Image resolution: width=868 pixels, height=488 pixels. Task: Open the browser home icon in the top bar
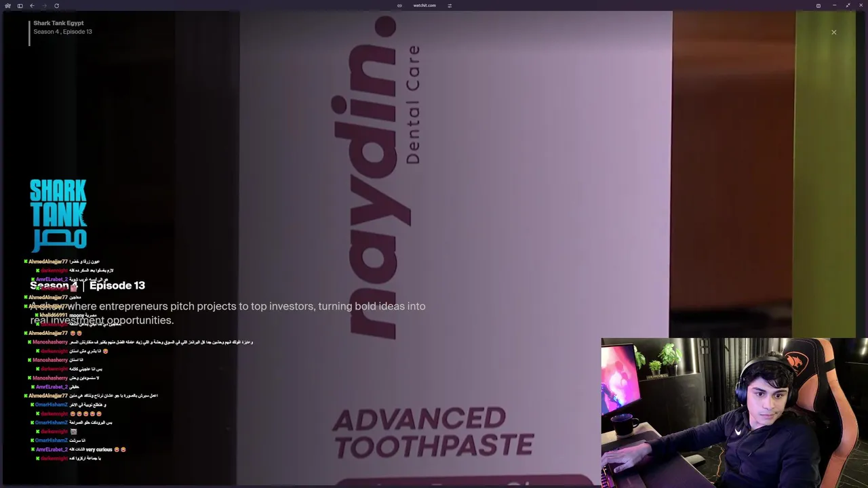7,5
